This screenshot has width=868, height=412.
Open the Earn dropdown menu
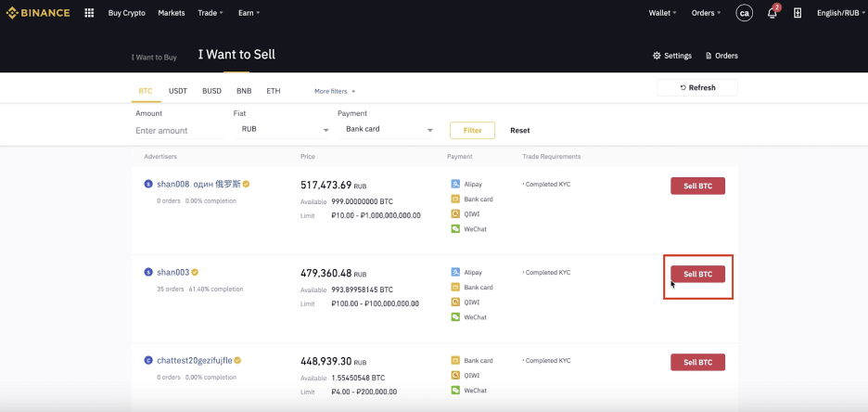249,13
